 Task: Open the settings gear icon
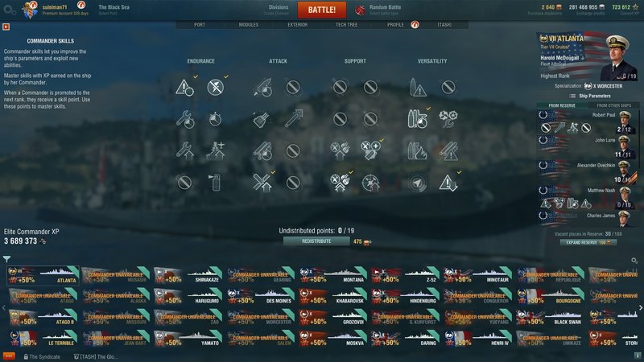(9, 10)
